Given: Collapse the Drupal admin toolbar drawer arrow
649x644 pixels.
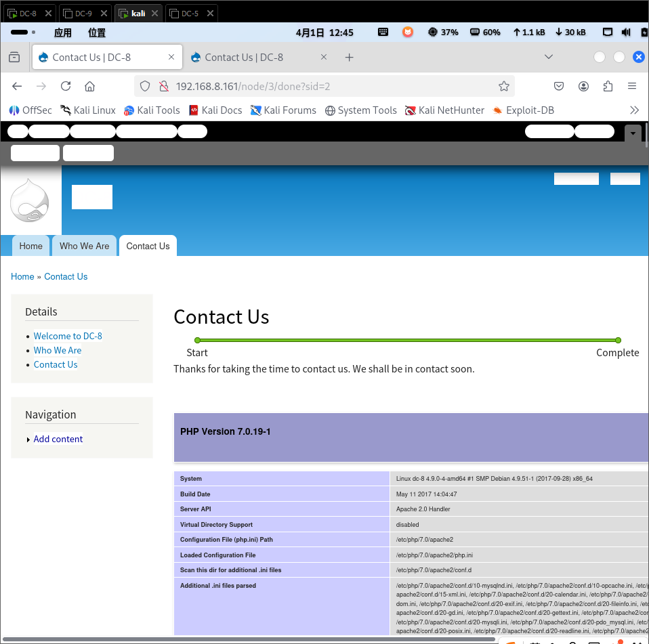Looking at the screenshot, I should coord(632,133).
